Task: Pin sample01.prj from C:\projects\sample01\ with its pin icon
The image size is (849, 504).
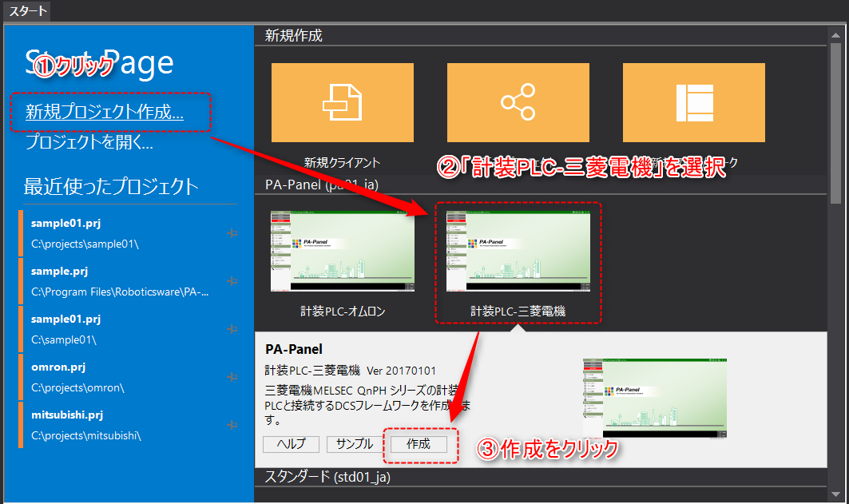Action: pos(232,233)
